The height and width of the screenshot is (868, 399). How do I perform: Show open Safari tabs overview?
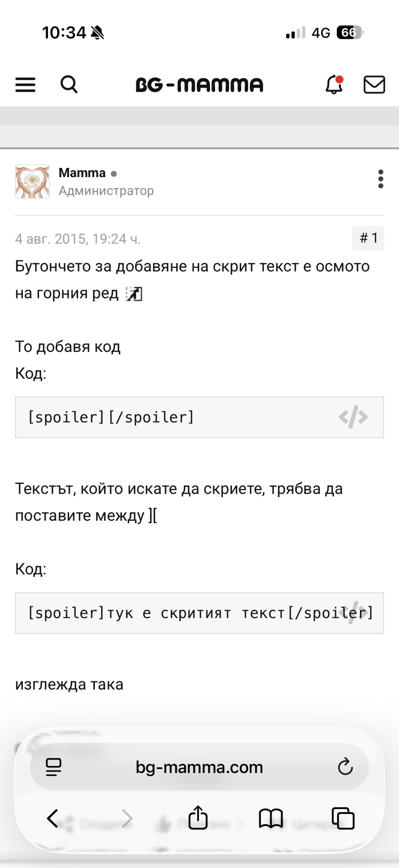343,818
